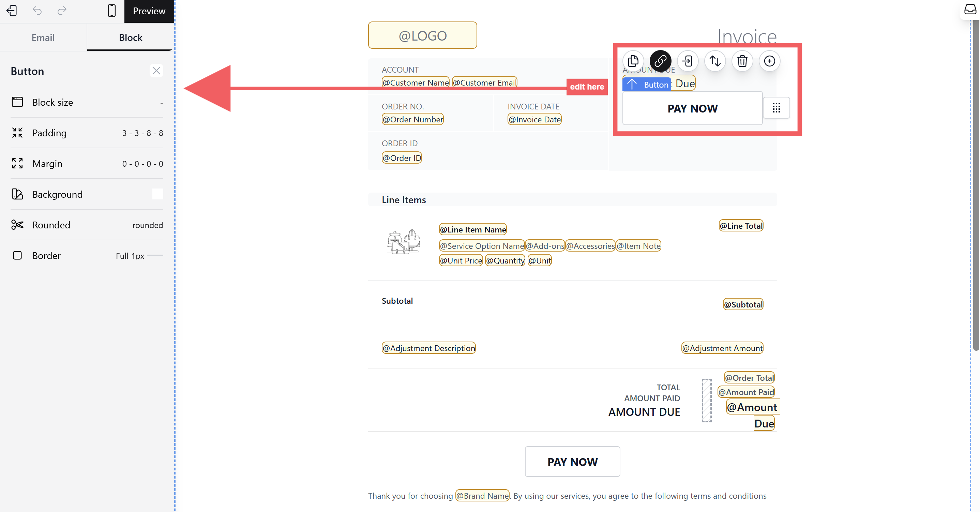The height and width of the screenshot is (512, 980).
Task: Click the link icon in block toolbar
Action: click(x=661, y=61)
